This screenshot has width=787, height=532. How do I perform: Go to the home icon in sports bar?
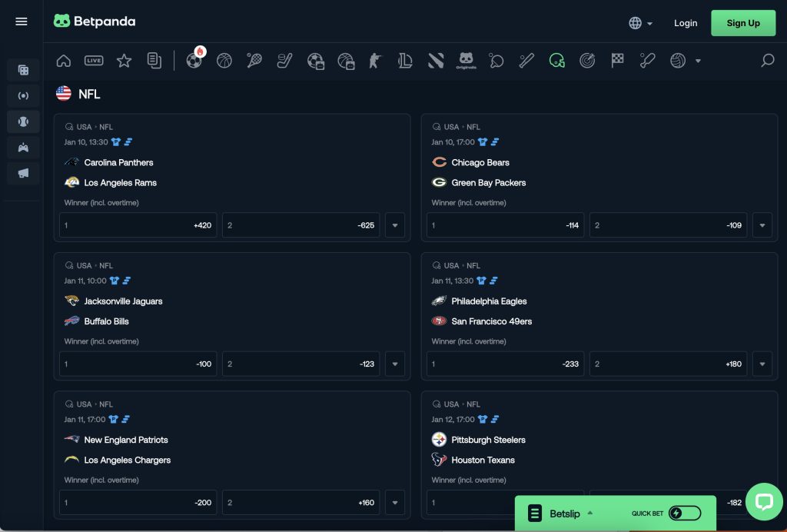pos(64,61)
